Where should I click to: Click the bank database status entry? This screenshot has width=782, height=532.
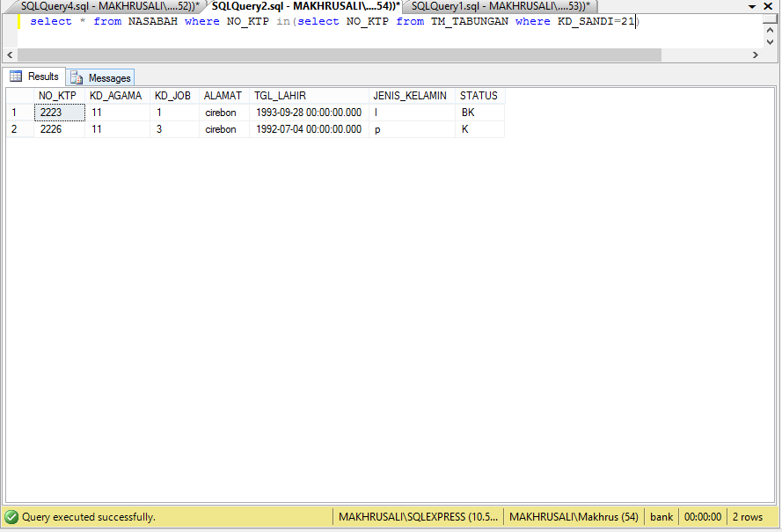click(661, 517)
